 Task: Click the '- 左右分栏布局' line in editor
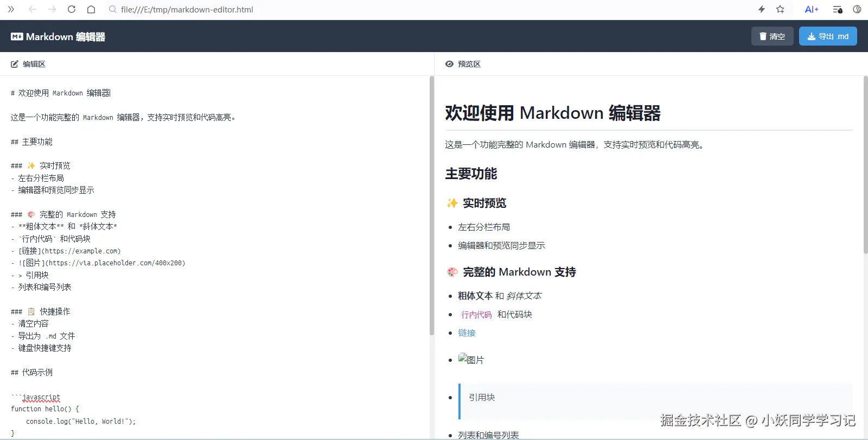pyautogui.click(x=37, y=178)
